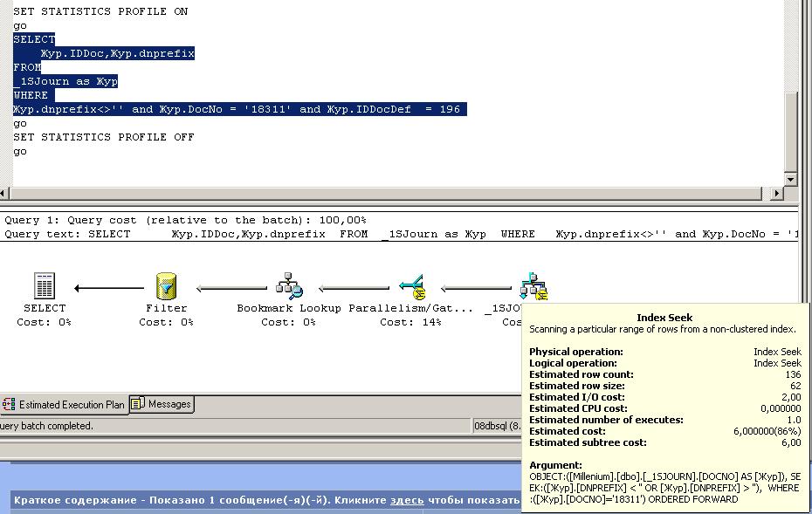Click the editor's vertical scrollbar thumb
The image size is (812, 514).
coord(791,131)
